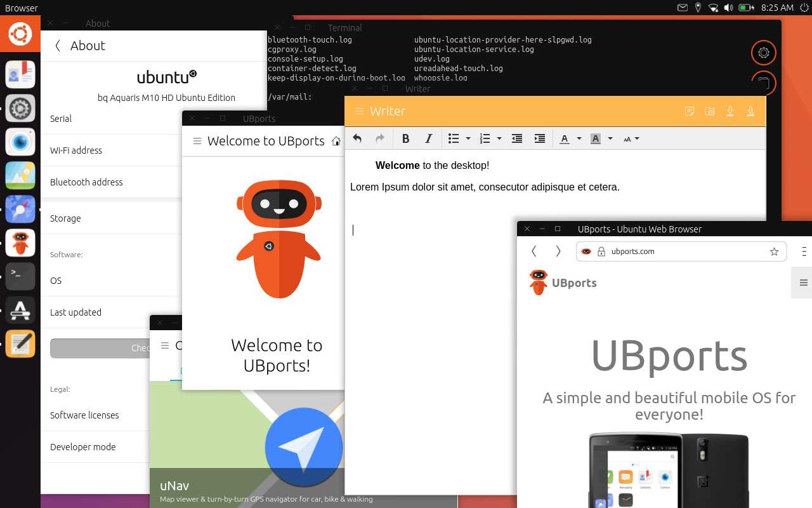Image resolution: width=812 pixels, height=508 pixels.
Task: Apply a bulleted list in Writer
Action: pyautogui.click(x=453, y=138)
